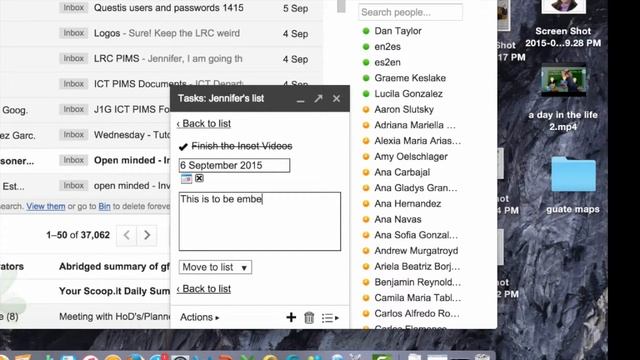Open the switch list menu icon
The width and height of the screenshot is (640, 360).
330,318
